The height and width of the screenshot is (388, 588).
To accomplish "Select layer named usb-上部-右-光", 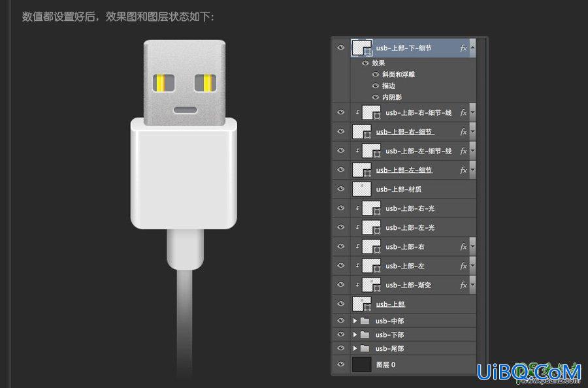I will 410,208.
